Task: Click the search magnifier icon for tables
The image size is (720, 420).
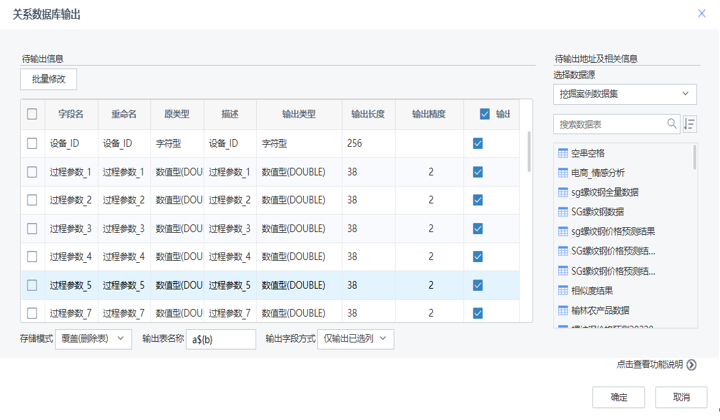Action: coord(672,124)
